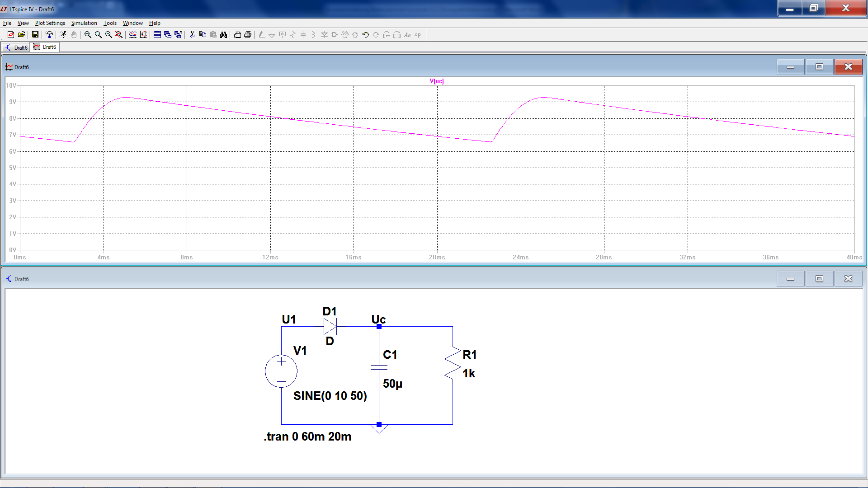868x488 pixels.
Task: Open the Tools menu
Action: click(x=110, y=23)
